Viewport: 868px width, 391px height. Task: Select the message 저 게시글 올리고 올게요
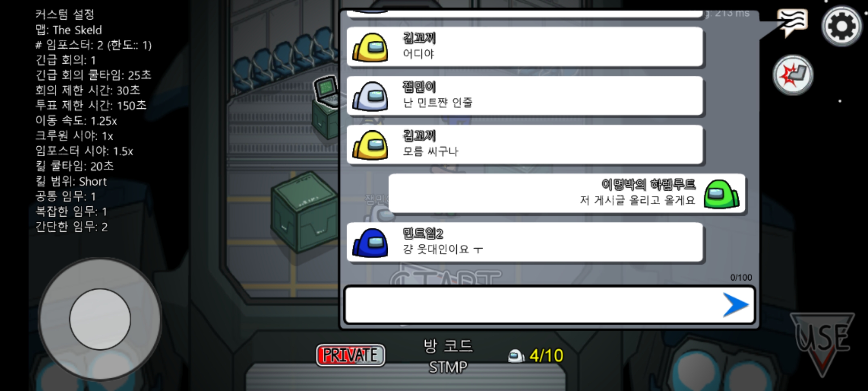point(567,193)
